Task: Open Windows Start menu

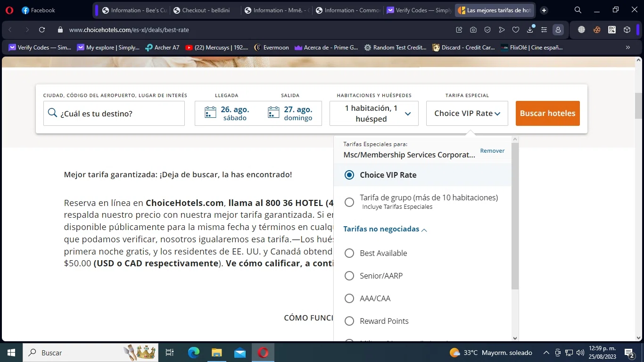Action: pyautogui.click(x=11, y=353)
